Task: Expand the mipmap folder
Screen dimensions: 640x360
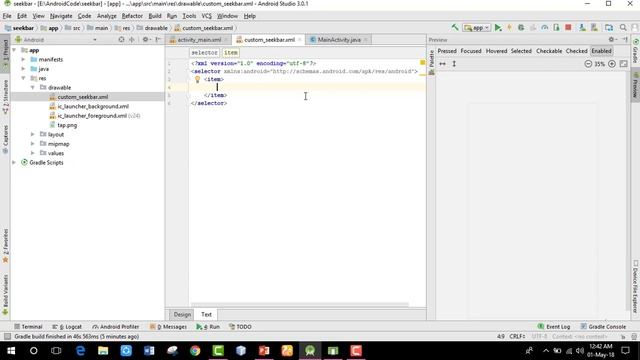Action: 33,144
